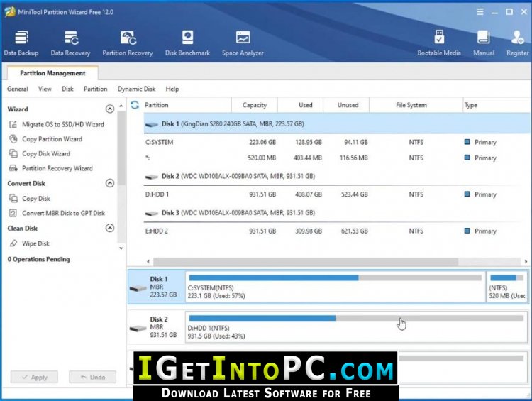Click Copy Partition Wizard icon
Screen dimensions: 532x401
click(13, 139)
